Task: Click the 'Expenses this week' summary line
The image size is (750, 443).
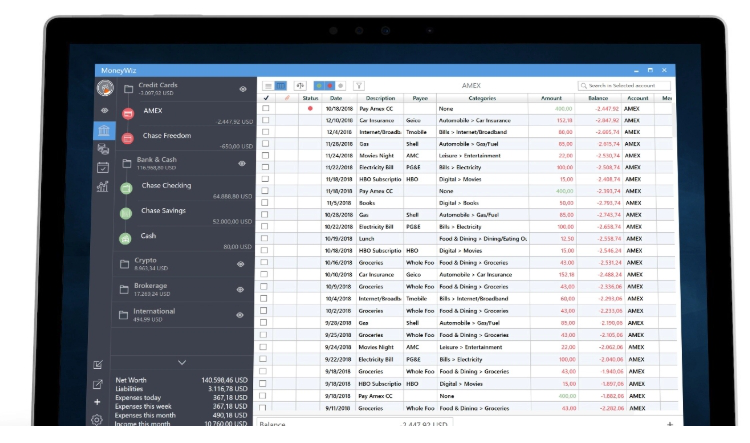Action: pos(181,406)
